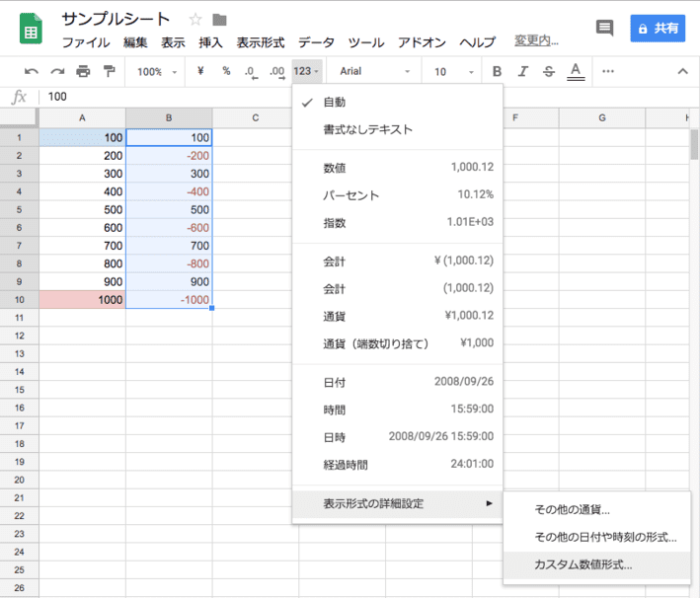The image size is (700, 598).
Task: Click the folder icon beside the title
Action: [219, 20]
